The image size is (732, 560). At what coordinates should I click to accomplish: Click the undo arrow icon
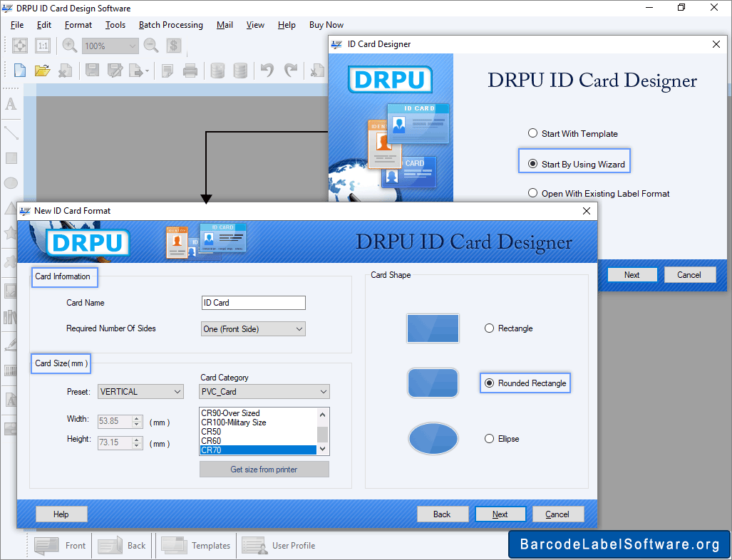click(x=267, y=70)
